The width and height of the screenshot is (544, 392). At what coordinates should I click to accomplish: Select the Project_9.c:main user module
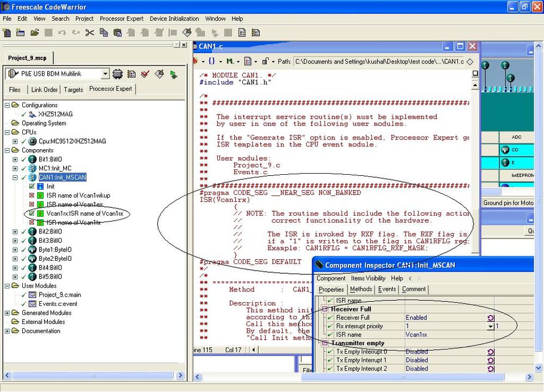pos(60,295)
